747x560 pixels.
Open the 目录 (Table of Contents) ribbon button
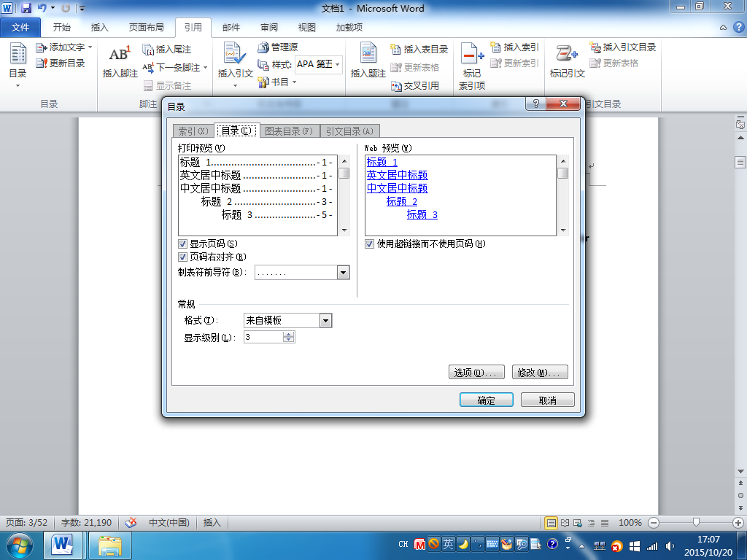(18, 66)
